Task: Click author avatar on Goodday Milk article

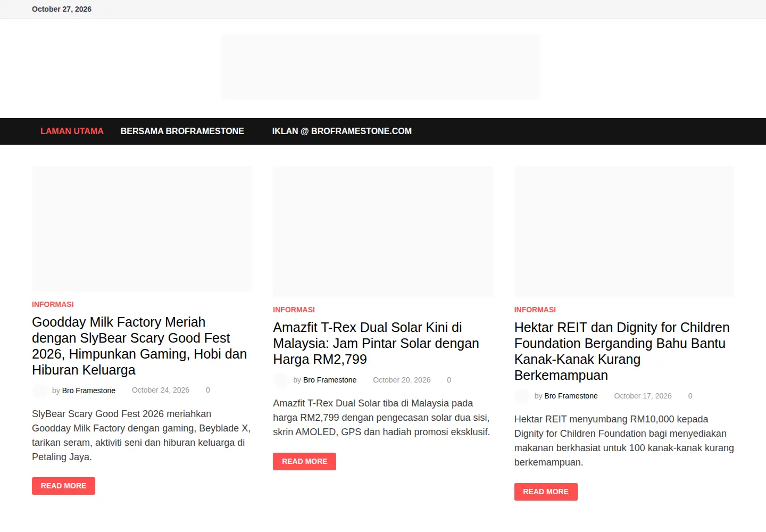Action: click(x=39, y=390)
